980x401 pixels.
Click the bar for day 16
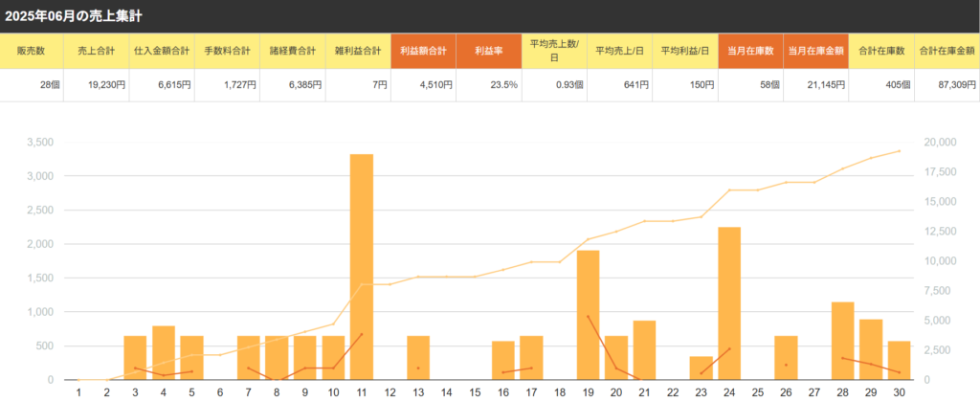coord(503,361)
